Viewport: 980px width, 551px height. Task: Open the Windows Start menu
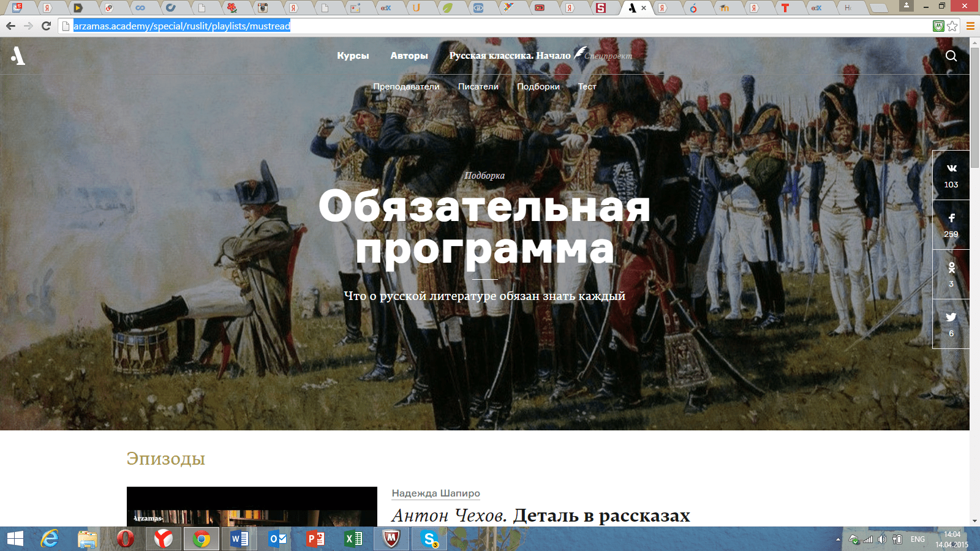15,539
